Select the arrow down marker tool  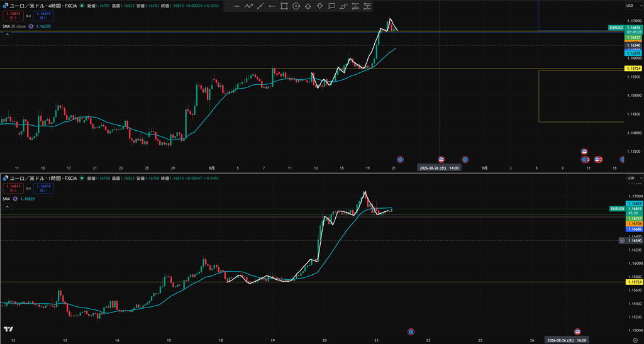[319, 6]
